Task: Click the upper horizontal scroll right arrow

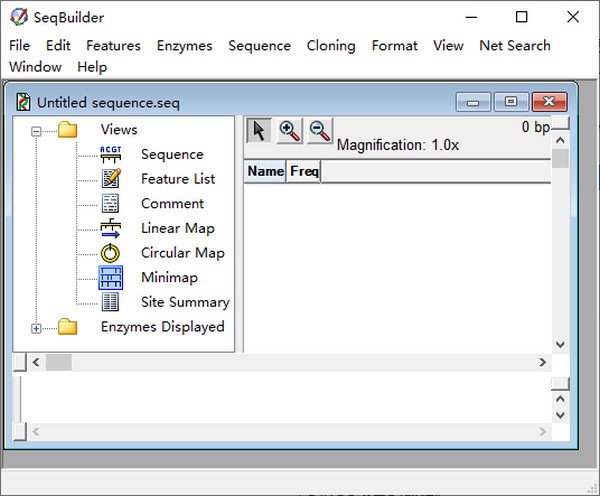Action: click(x=543, y=362)
